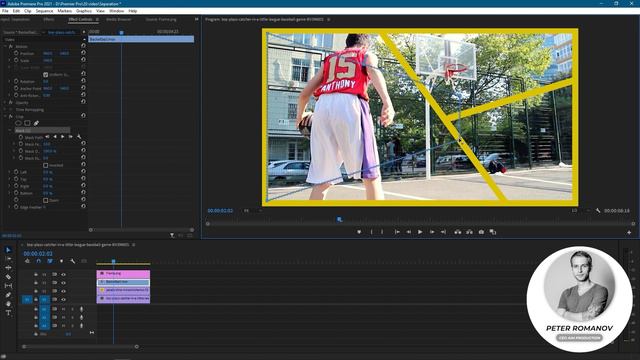Viewport: 640px width, 360px height.
Task: Click Mark Out in Program monitor
Action: click(x=382, y=232)
